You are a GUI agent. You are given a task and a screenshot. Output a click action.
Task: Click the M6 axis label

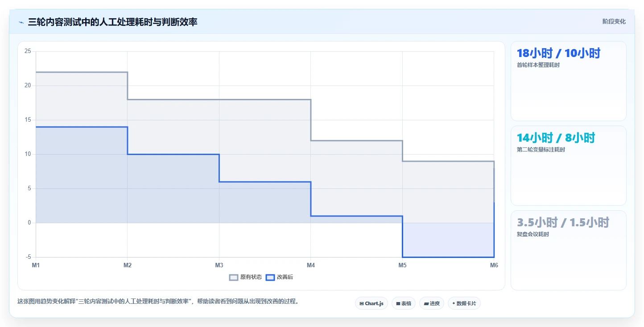tap(494, 266)
